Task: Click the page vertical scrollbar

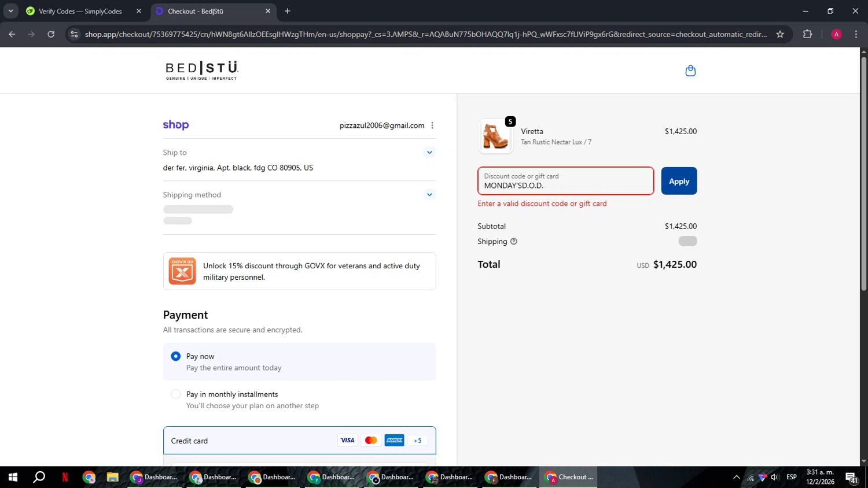Action: click(x=864, y=173)
